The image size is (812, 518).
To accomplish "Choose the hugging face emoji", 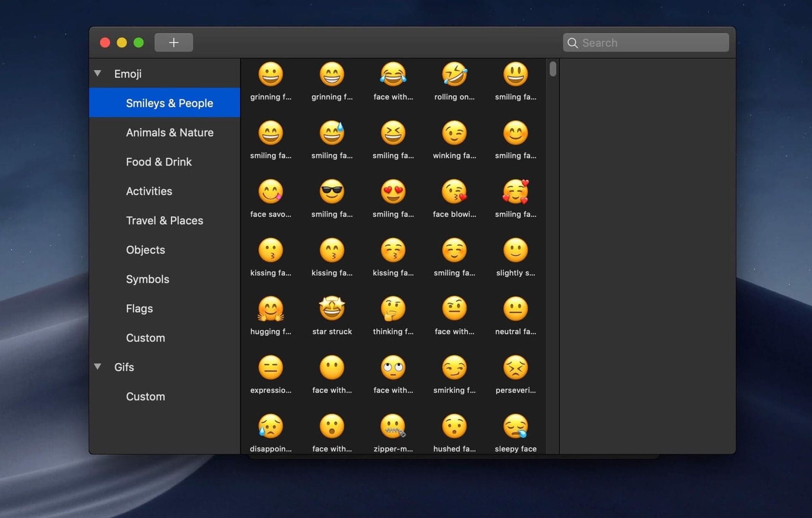I will click(271, 309).
